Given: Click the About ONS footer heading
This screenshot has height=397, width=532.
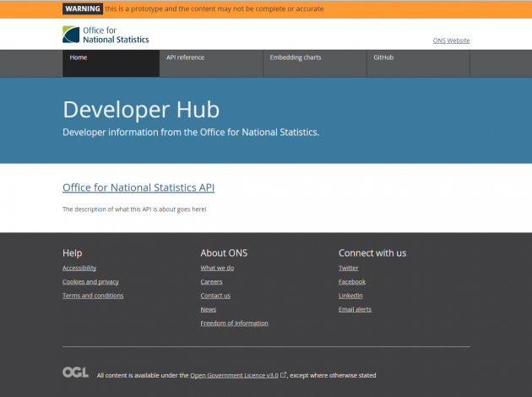Looking at the screenshot, I should [224, 253].
